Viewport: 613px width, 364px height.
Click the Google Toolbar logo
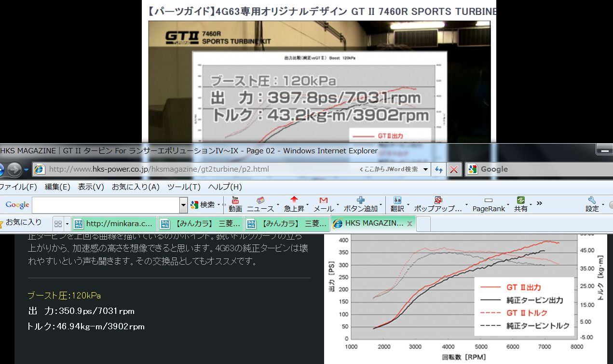[17, 205]
